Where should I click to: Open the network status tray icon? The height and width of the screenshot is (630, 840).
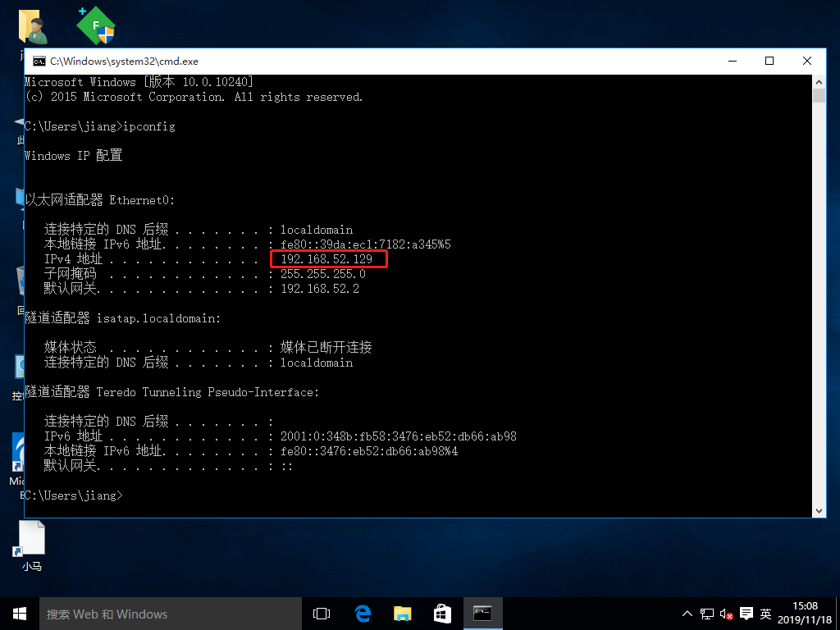pyautogui.click(x=706, y=614)
